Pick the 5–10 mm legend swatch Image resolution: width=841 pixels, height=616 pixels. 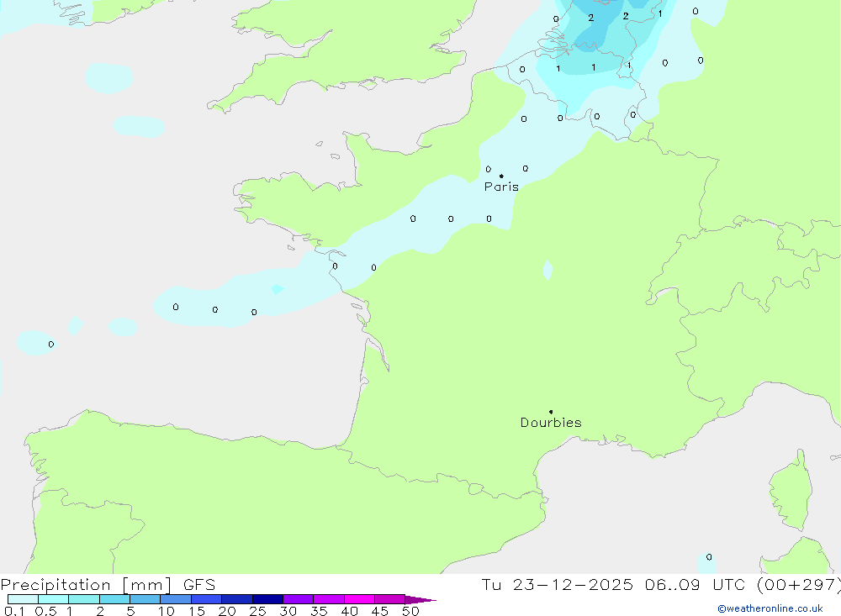pyautogui.click(x=145, y=599)
